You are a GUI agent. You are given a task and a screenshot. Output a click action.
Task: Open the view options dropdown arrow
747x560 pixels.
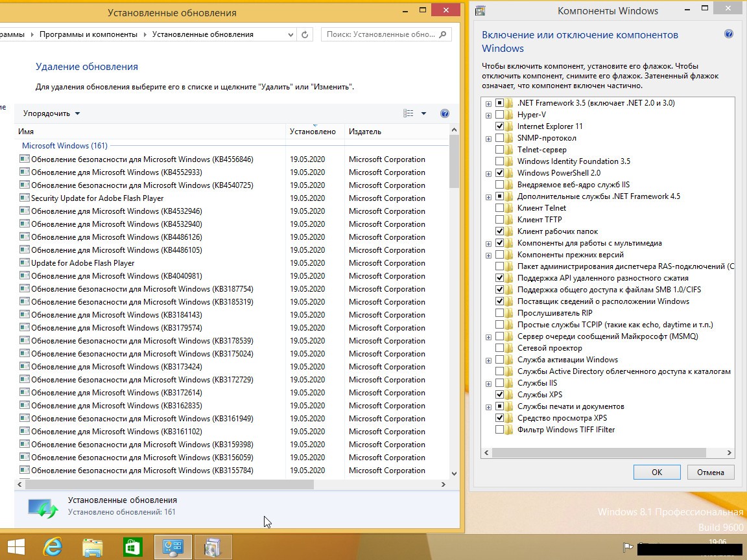(x=423, y=113)
